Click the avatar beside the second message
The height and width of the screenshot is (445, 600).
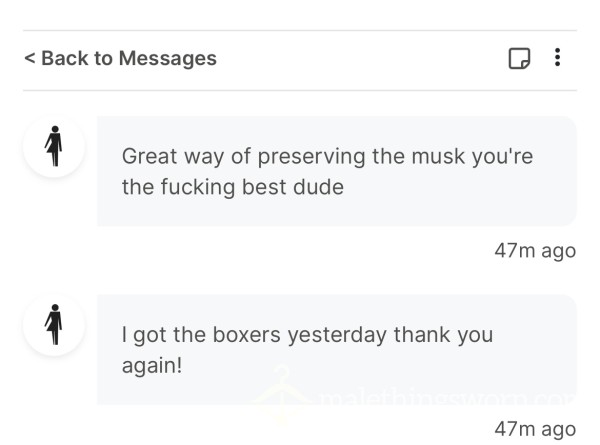click(54, 325)
